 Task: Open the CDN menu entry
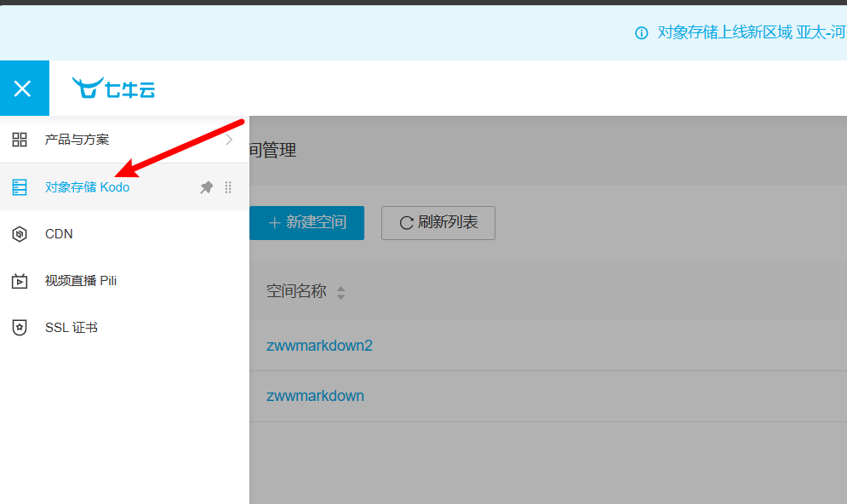tap(59, 234)
